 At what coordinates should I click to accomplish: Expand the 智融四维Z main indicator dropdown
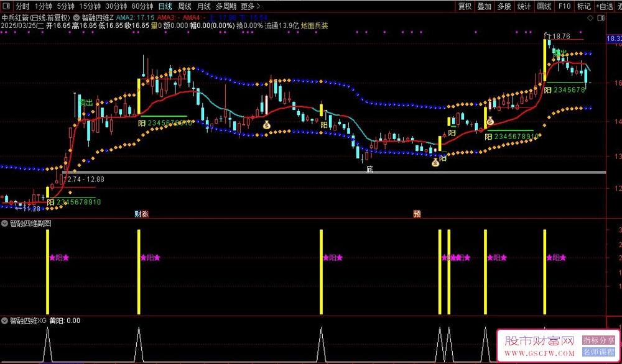click(76, 18)
